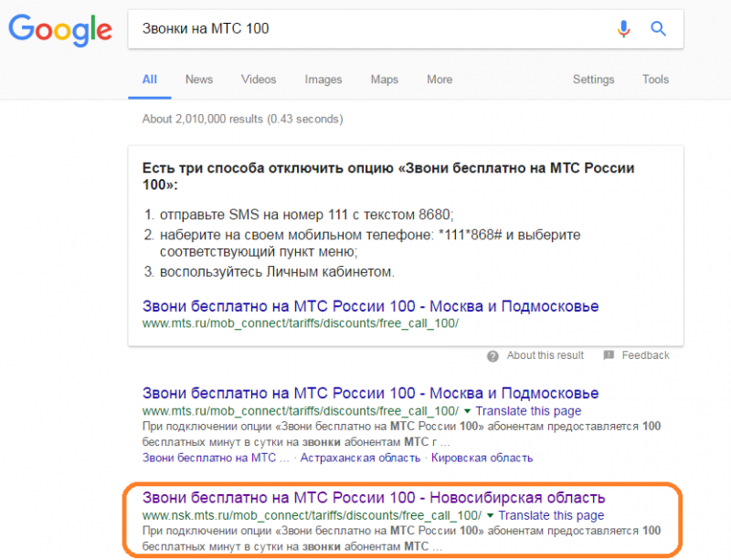Image resolution: width=731 pixels, height=560 pixels.
Task: Open the first result title 'Москва и Подмосковье'
Action: coord(371,394)
